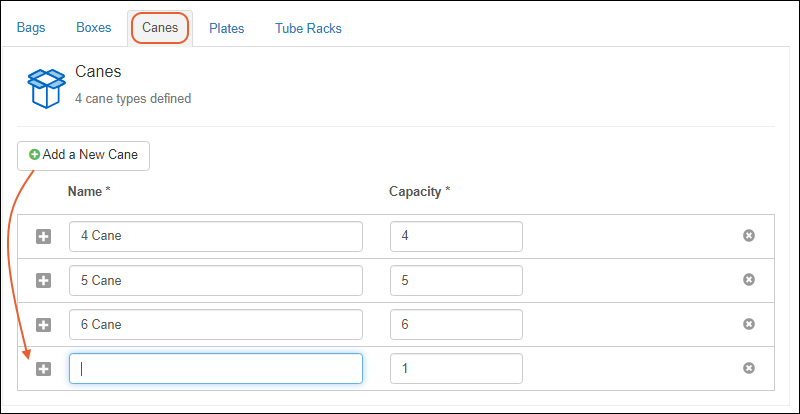This screenshot has width=800, height=414.
Task: Open the Boxes tab
Action: (x=93, y=28)
